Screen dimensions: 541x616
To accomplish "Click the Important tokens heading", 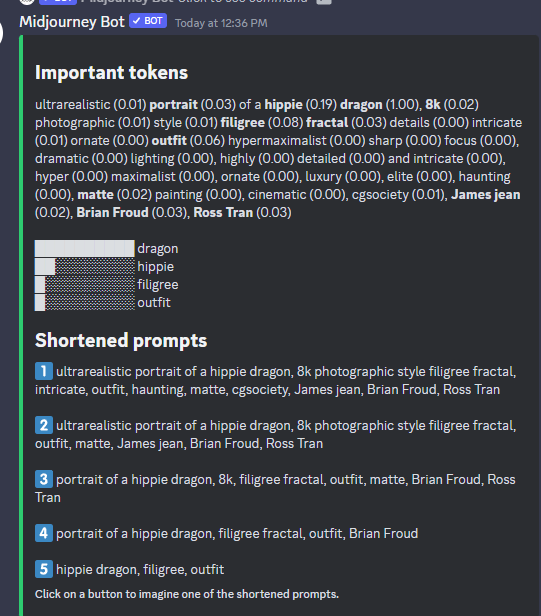I will coord(112,73).
